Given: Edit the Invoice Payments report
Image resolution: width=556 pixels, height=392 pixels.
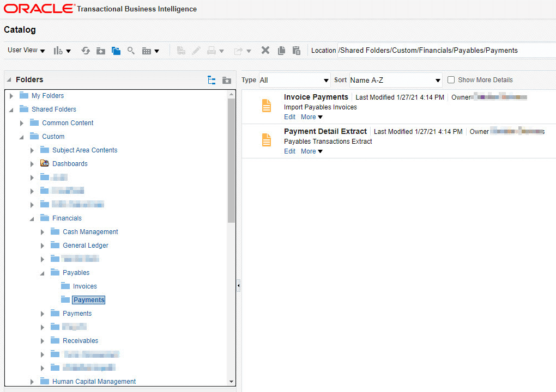Looking at the screenshot, I should click(x=289, y=117).
